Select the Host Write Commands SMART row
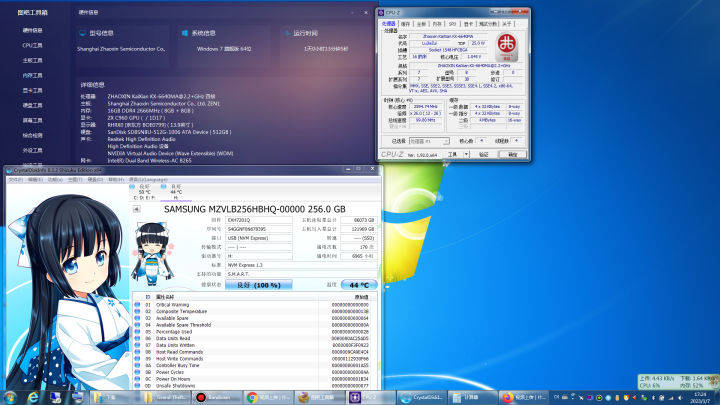 [x=255, y=359]
